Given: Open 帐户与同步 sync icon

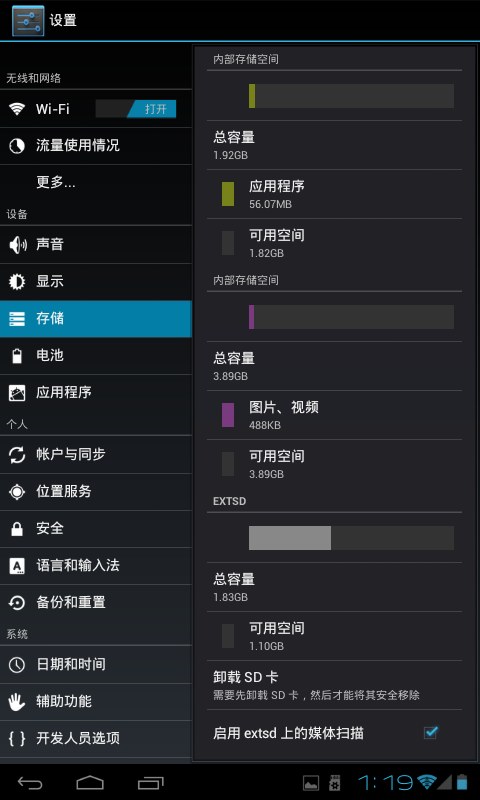Looking at the screenshot, I should click(x=17, y=455).
